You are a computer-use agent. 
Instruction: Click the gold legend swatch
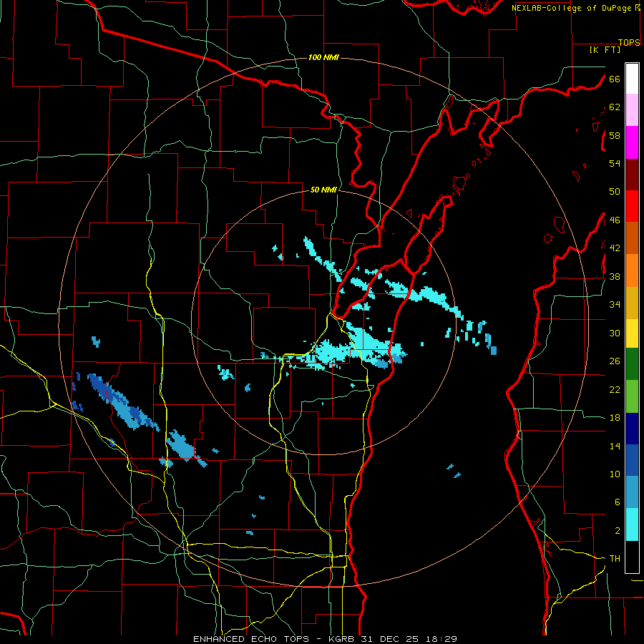click(632, 303)
